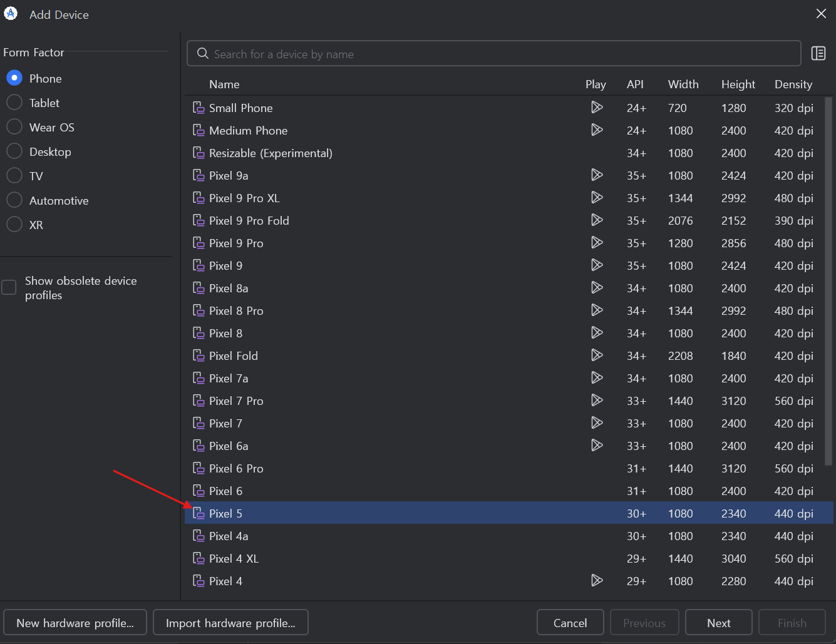Image resolution: width=836 pixels, height=644 pixels.
Task: Select the Phone form factor
Action: tap(14, 78)
